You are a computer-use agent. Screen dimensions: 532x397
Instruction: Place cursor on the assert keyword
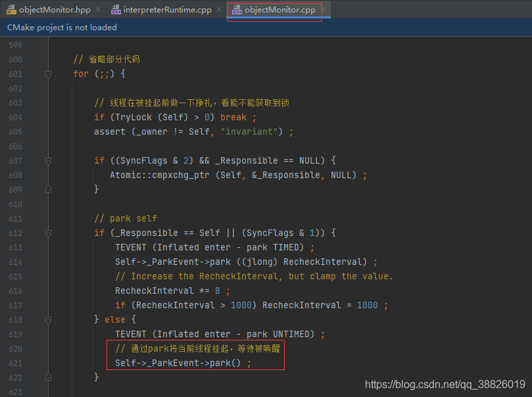pos(110,131)
